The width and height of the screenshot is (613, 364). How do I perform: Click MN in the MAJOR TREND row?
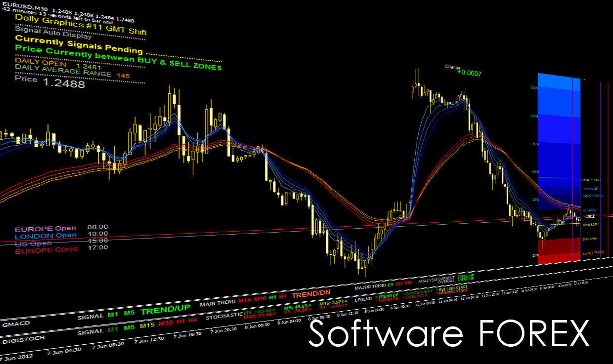(x=408, y=284)
